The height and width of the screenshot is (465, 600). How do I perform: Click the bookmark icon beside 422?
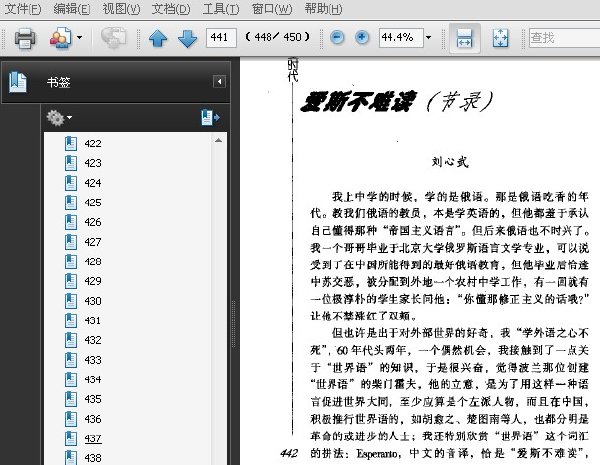pyautogui.click(x=71, y=144)
